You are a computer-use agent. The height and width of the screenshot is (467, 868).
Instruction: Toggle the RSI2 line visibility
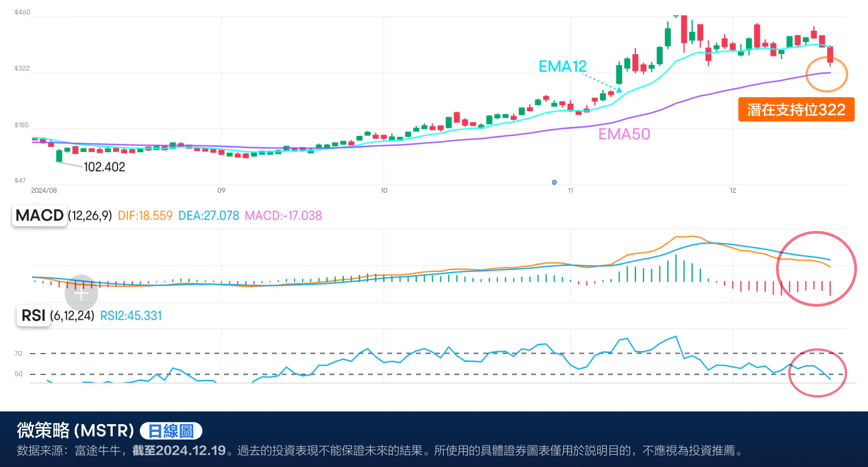[x=130, y=316]
